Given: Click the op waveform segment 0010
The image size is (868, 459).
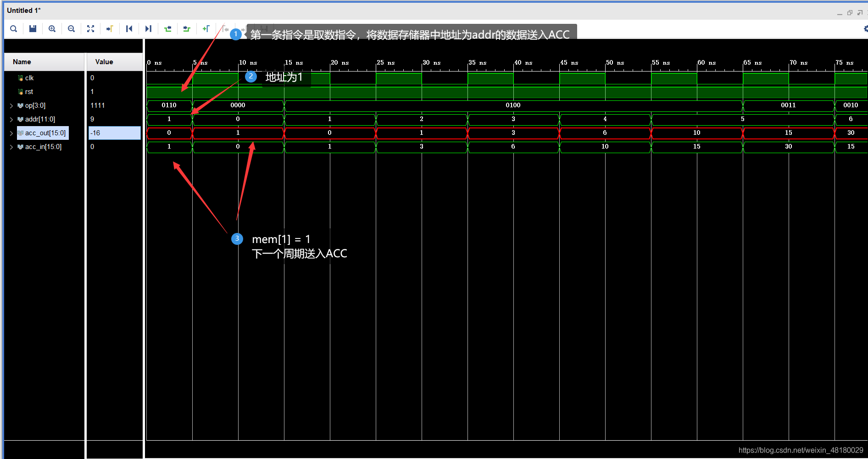Looking at the screenshot, I should pyautogui.click(x=851, y=105).
